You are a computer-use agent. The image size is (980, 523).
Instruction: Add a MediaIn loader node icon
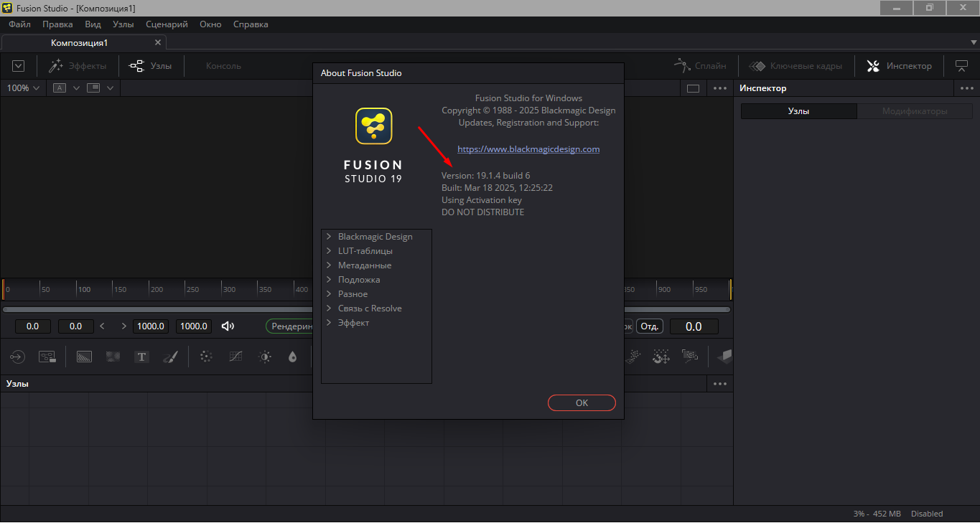(x=17, y=357)
